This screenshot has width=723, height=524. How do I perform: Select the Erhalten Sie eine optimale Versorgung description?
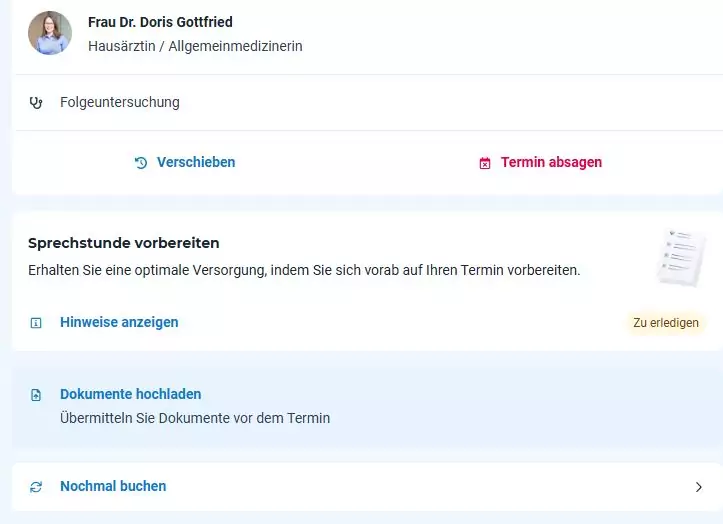point(304,270)
